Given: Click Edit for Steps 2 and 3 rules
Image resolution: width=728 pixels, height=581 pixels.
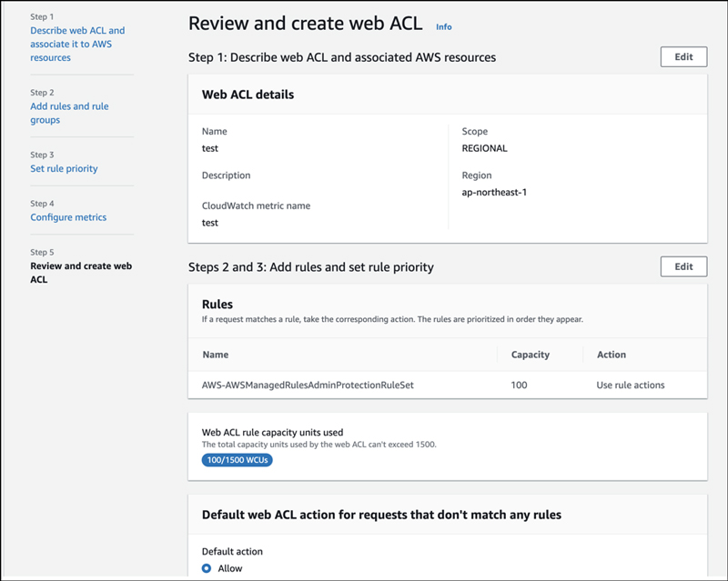Looking at the screenshot, I should coord(683,266).
